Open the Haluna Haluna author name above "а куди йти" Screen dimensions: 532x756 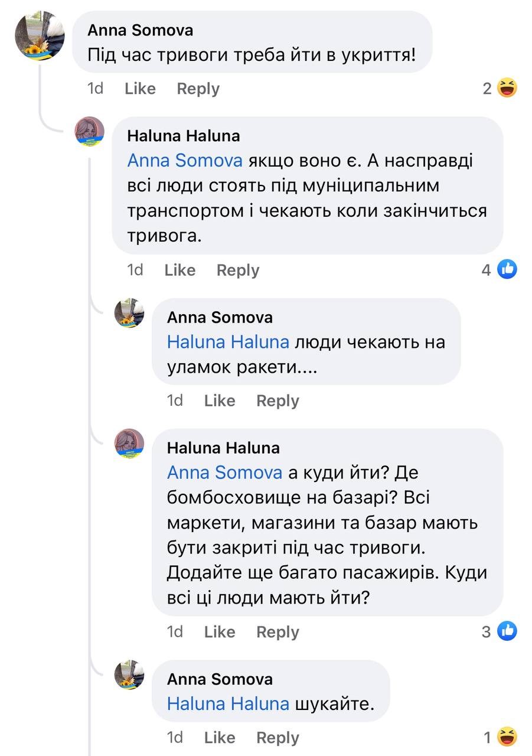click(223, 448)
